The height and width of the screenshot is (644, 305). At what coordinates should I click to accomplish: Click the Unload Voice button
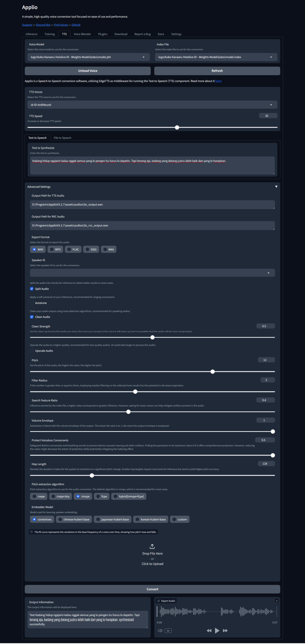point(88,71)
